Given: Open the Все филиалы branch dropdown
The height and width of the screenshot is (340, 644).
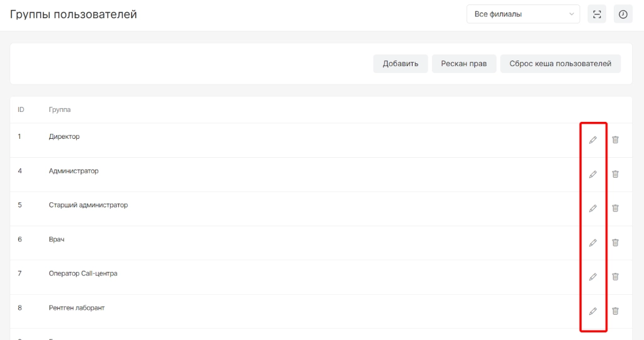Looking at the screenshot, I should coord(523,14).
